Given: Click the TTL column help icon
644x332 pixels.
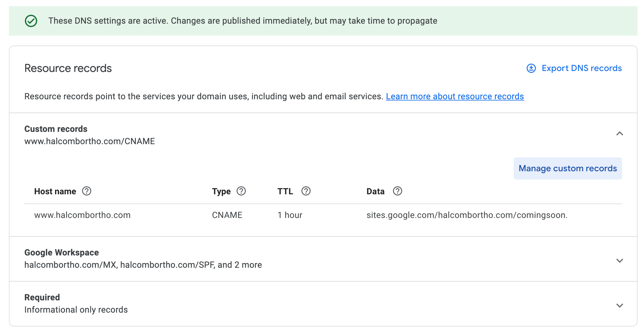Looking at the screenshot, I should [x=306, y=191].
